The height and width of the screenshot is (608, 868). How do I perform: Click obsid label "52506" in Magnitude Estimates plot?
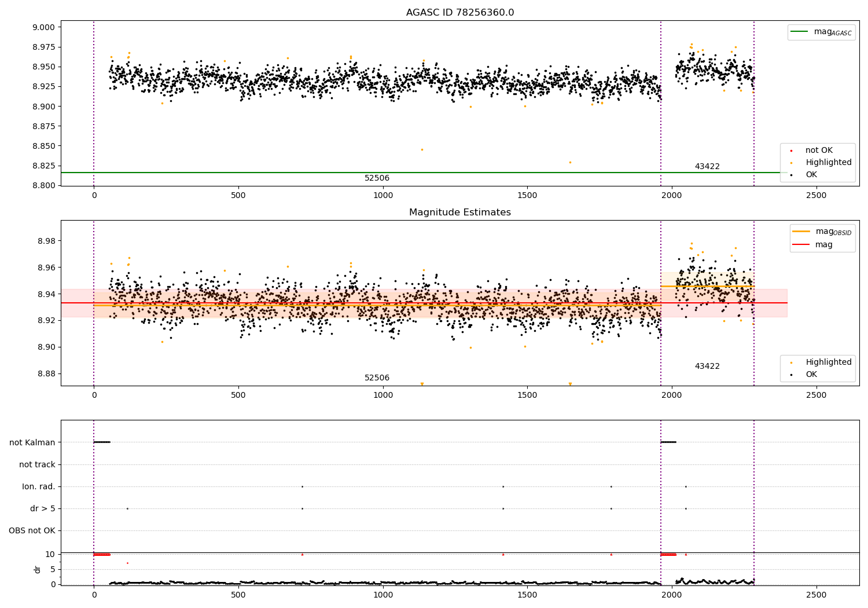(377, 378)
